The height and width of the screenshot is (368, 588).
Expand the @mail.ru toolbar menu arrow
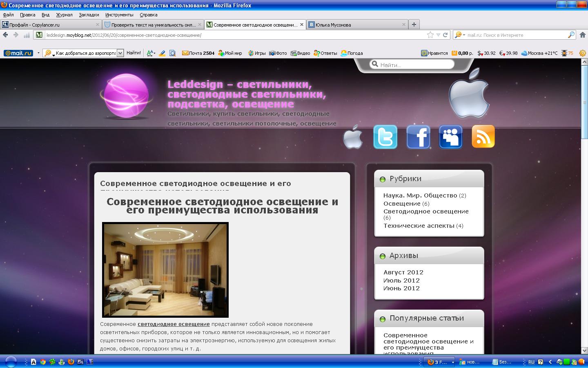click(38, 53)
